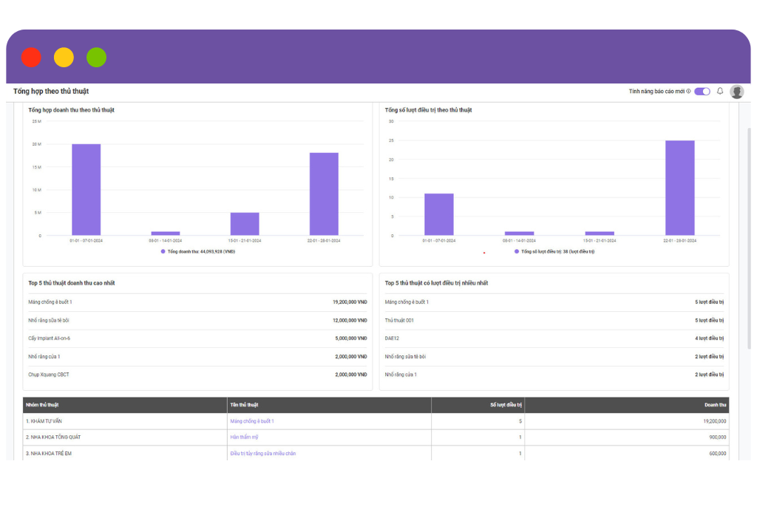Image resolution: width=757 pixels, height=532 pixels.
Task: Open the Hàn thẩm mỹ link
Action: pos(244,437)
